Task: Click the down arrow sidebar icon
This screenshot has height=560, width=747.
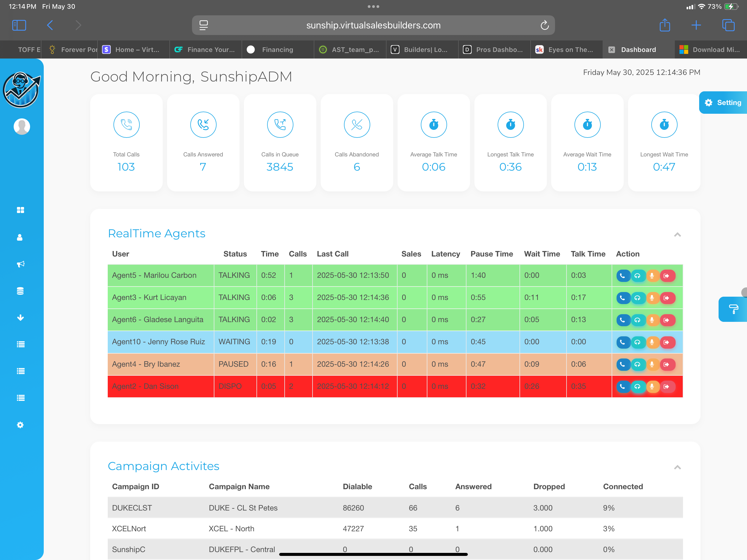Action: pos(20,317)
